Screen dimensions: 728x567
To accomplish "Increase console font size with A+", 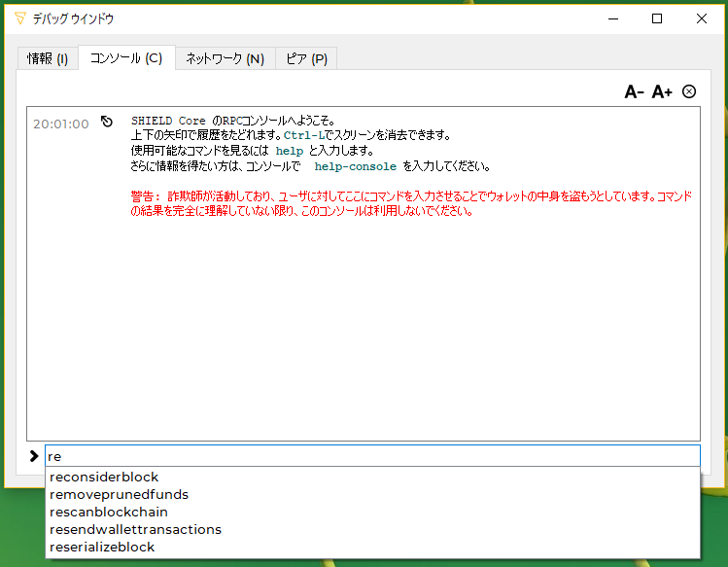I will [x=662, y=92].
